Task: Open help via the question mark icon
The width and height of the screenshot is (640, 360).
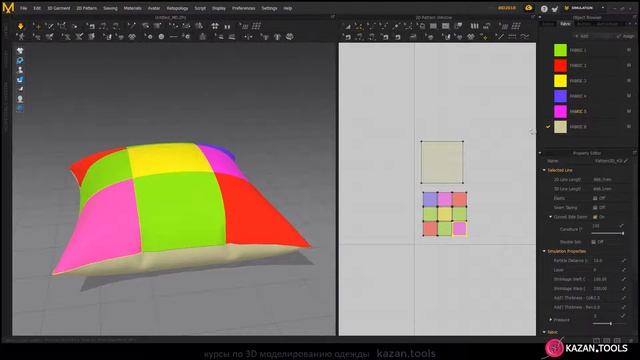Action: [x=544, y=9]
